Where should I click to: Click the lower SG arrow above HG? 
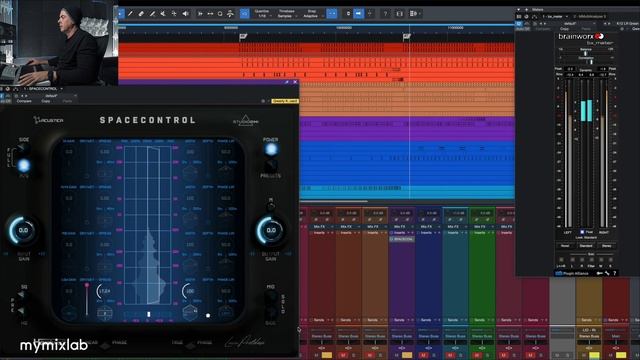[x=21, y=311]
